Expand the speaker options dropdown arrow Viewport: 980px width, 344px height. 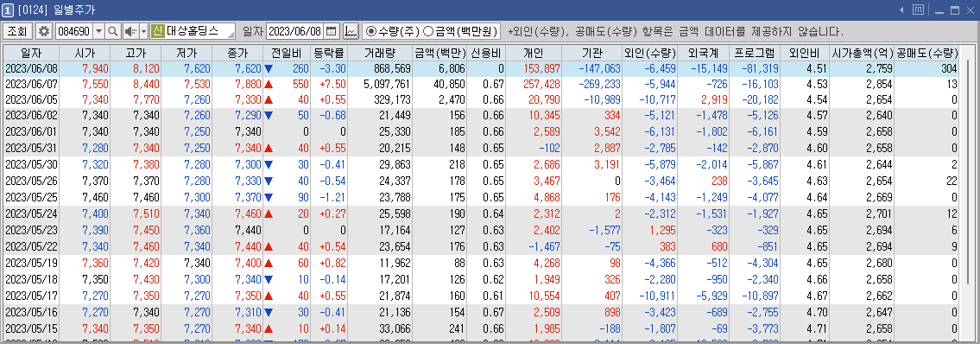[x=143, y=30]
